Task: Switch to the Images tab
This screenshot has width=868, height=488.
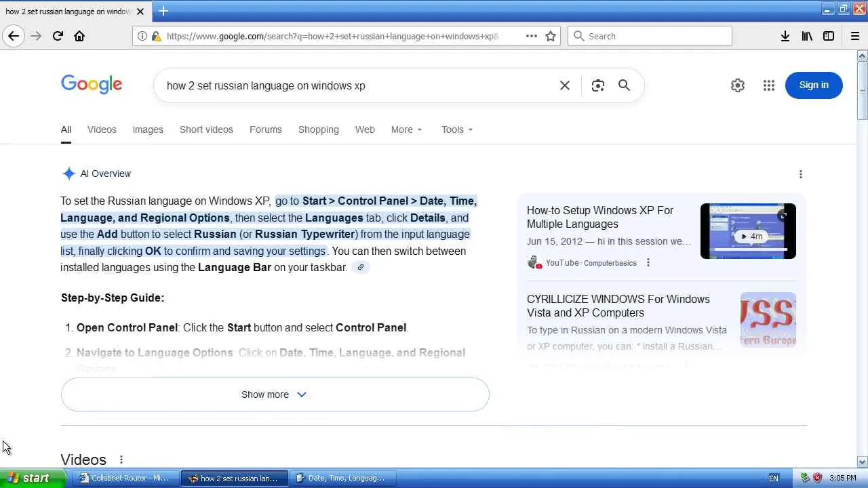Action: tap(148, 129)
